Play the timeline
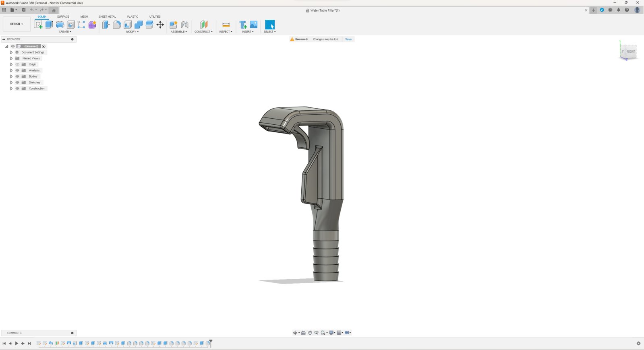The height and width of the screenshot is (350, 644). click(17, 343)
